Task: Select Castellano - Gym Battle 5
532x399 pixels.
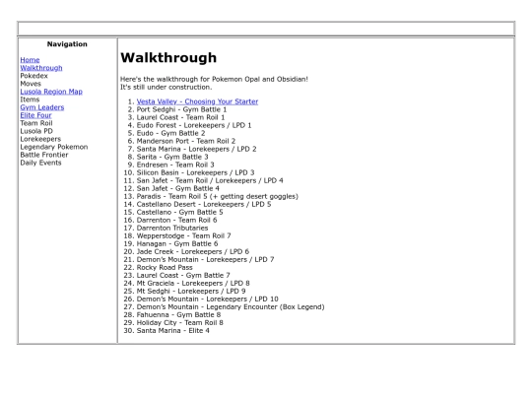Action: (180, 212)
